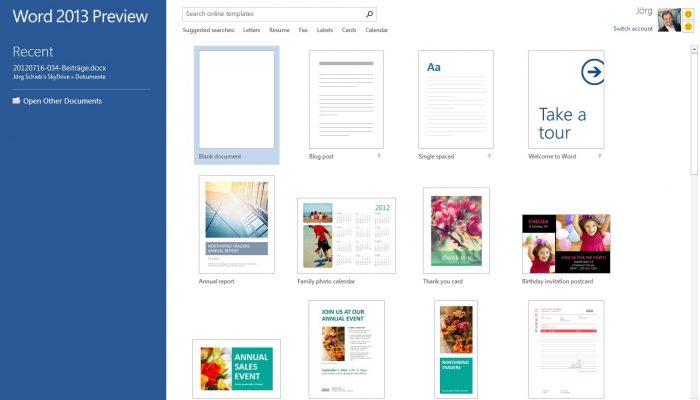Click the Blank document label

(x=220, y=156)
